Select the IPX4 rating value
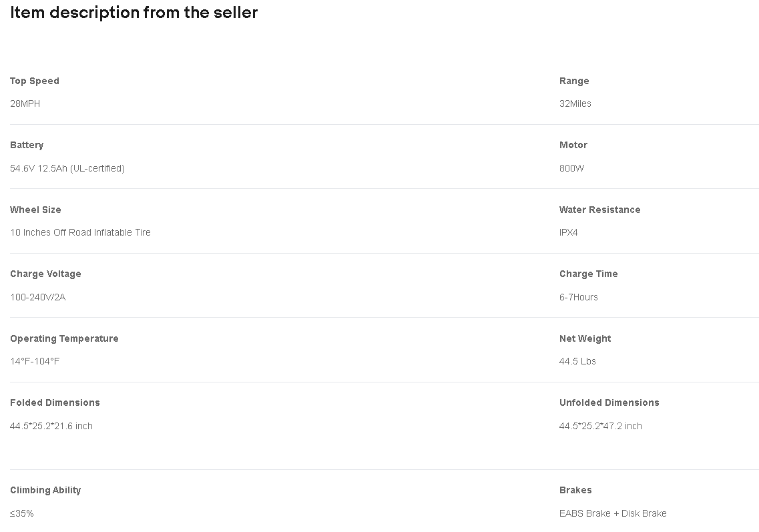Image resolution: width=759 pixels, height=532 pixels. 568,232
